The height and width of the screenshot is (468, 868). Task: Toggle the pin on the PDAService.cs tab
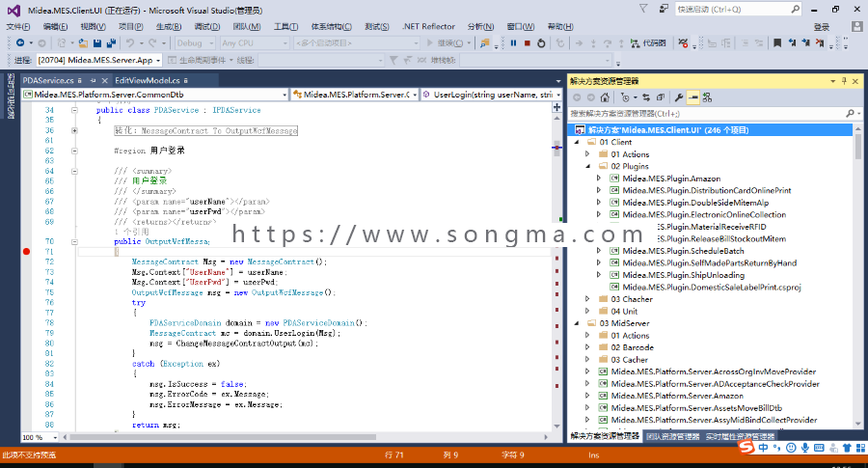tap(93, 81)
